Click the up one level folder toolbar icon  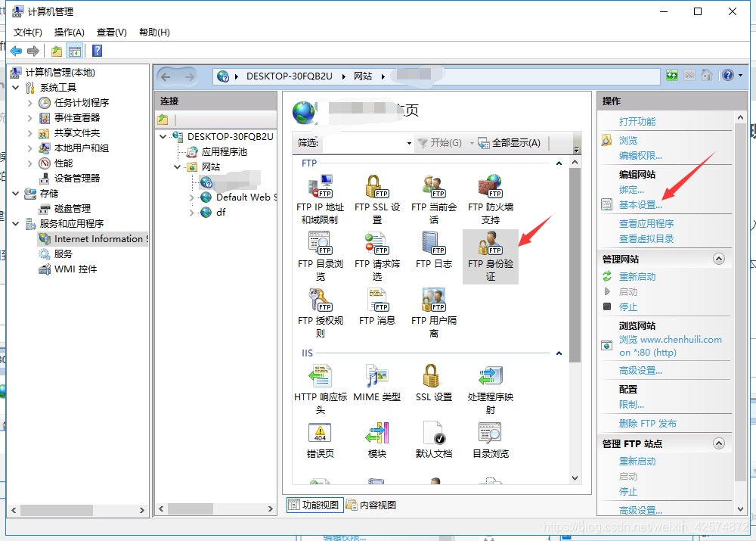tap(57, 51)
